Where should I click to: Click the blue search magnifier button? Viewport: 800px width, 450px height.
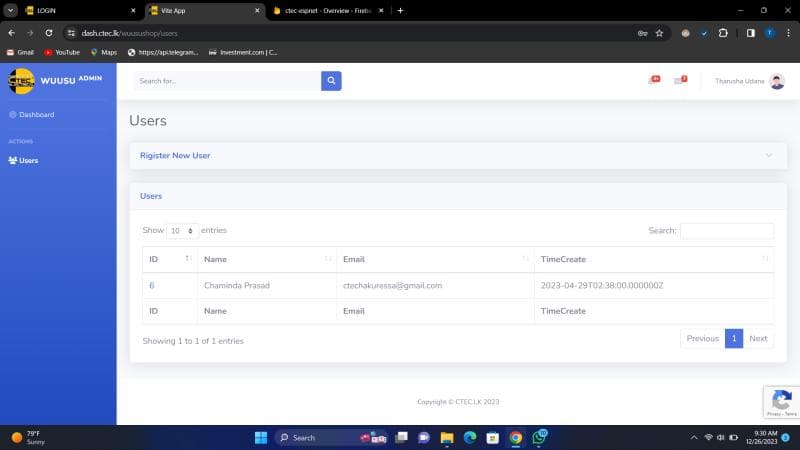pyautogui.click(x=331, y=81)
